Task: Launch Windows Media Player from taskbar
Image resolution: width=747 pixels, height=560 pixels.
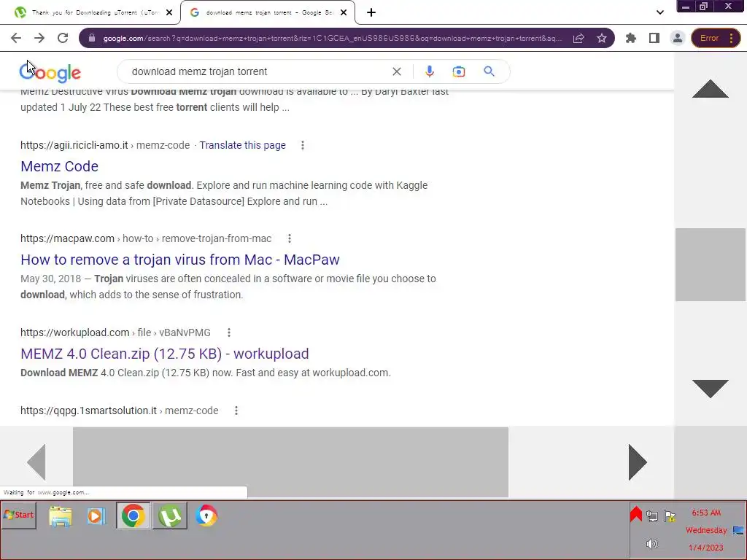Action: click(x=96, y=516)
